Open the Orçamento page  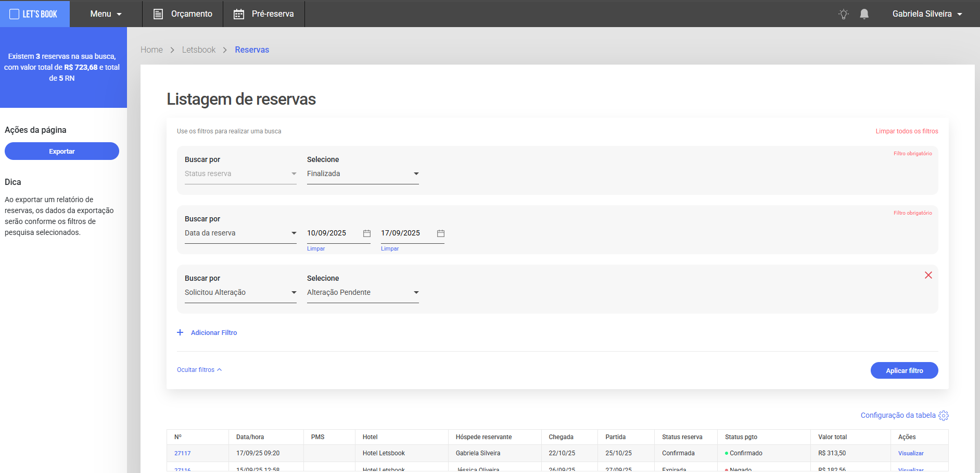tap(183, 14)
